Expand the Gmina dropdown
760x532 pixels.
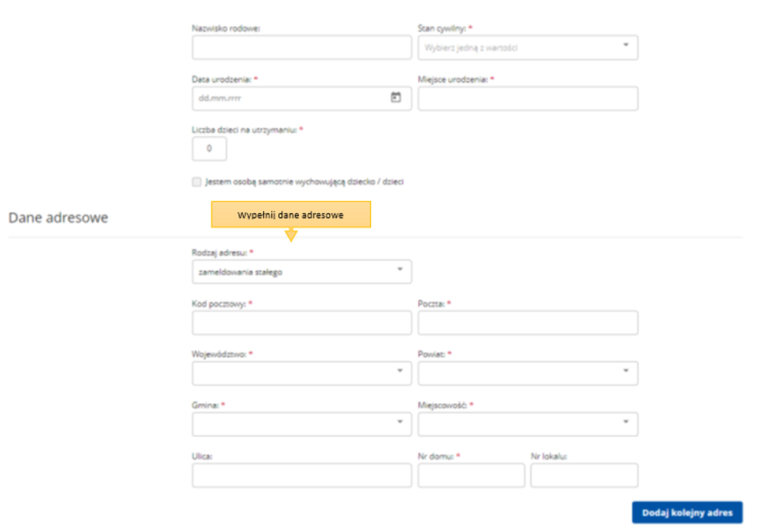pyautogui.click(x=302, y=424)
